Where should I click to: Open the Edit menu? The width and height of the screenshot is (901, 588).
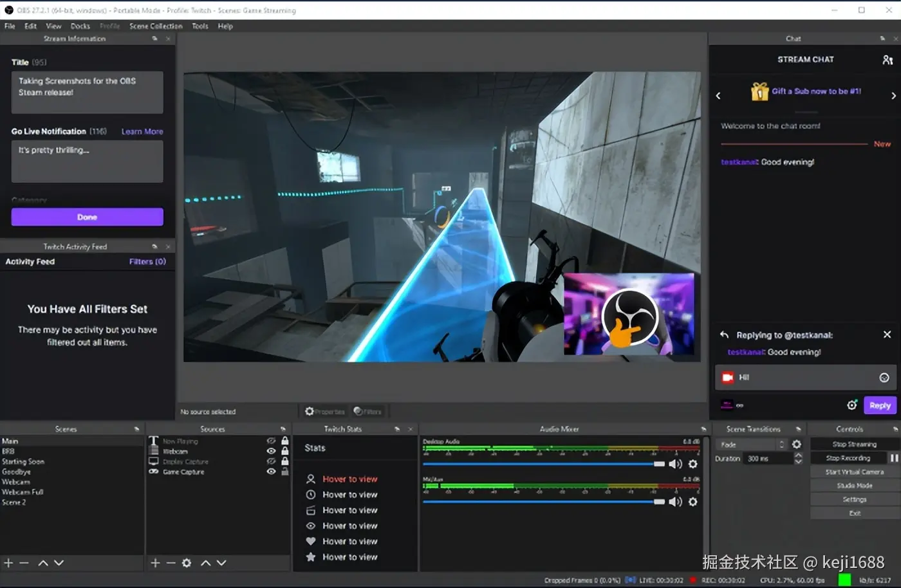[x=30, y=26]
